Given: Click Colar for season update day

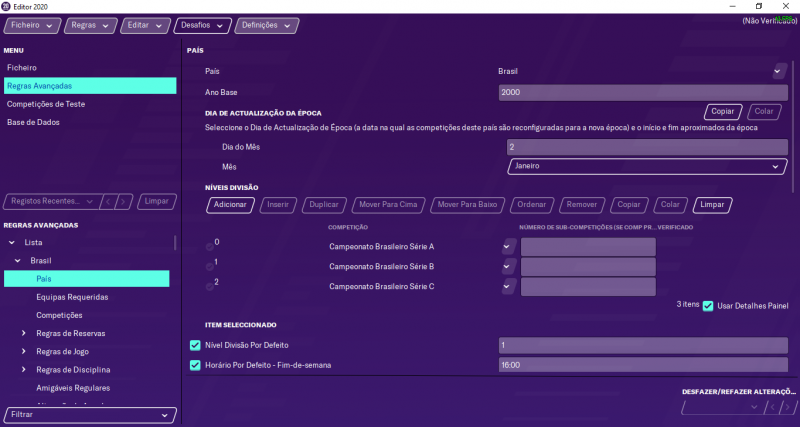Looking at the screenshot, I should 764,112.
